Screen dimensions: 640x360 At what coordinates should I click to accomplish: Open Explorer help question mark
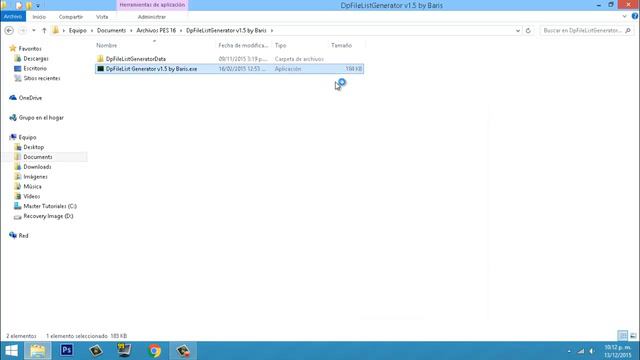pos(635,16)
